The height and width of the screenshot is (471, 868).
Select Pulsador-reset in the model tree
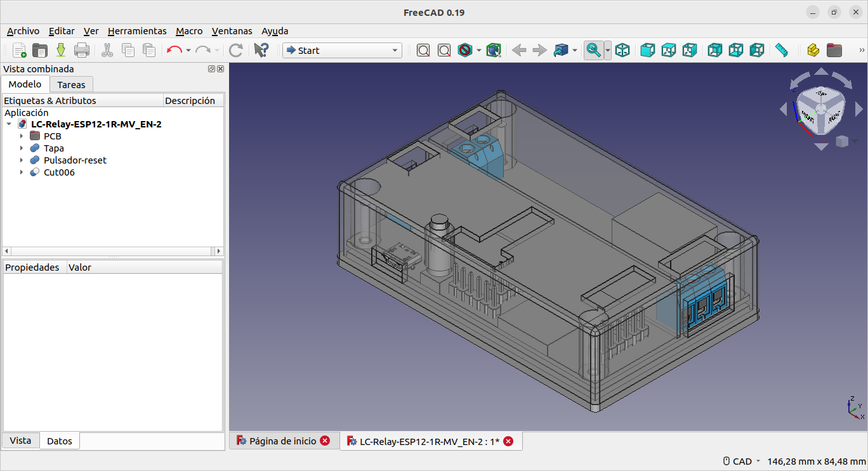coord(75,160)
